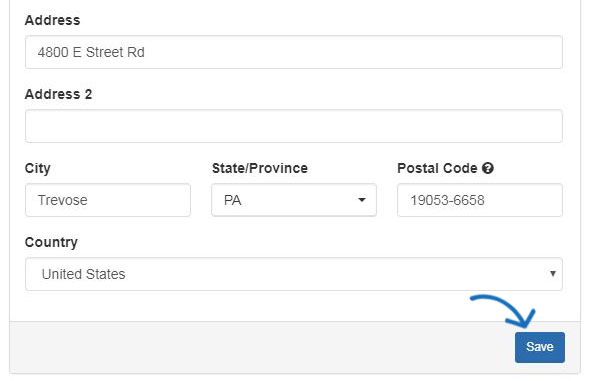Viewport: 591px width, 381px height.
Task: Focus the Address input field
Action: pos(294,52)
